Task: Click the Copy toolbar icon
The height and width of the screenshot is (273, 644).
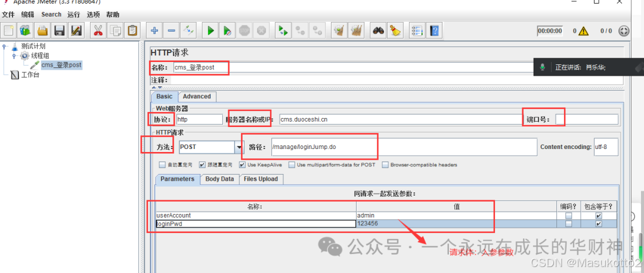Action: point(116,30)
